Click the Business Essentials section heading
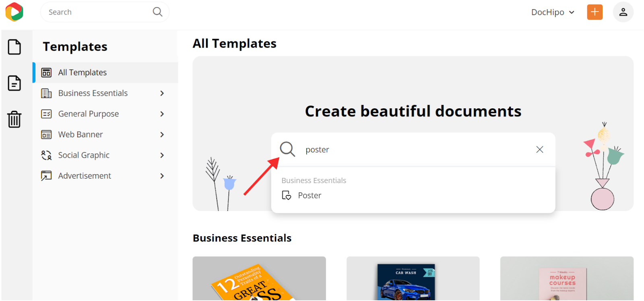This screenshot has width=644, height=301. coord(242,238)
